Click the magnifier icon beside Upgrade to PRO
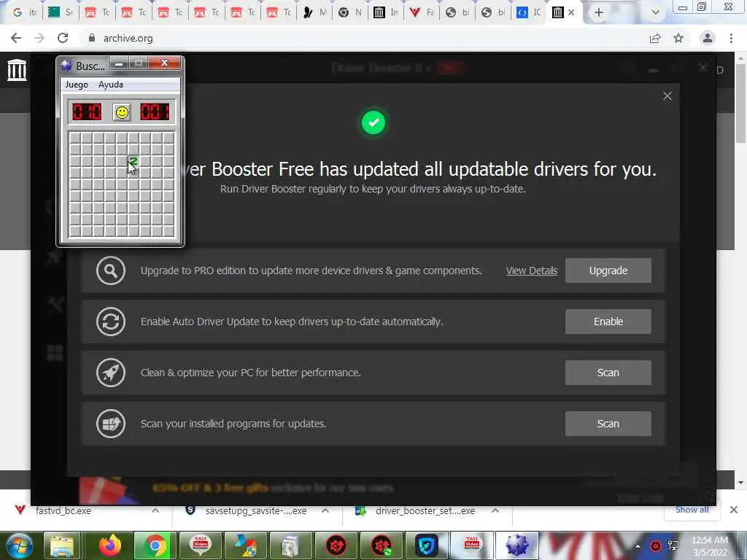Image resolution: width=747 pixels, height=560 pixels. [x=111, y=271]
